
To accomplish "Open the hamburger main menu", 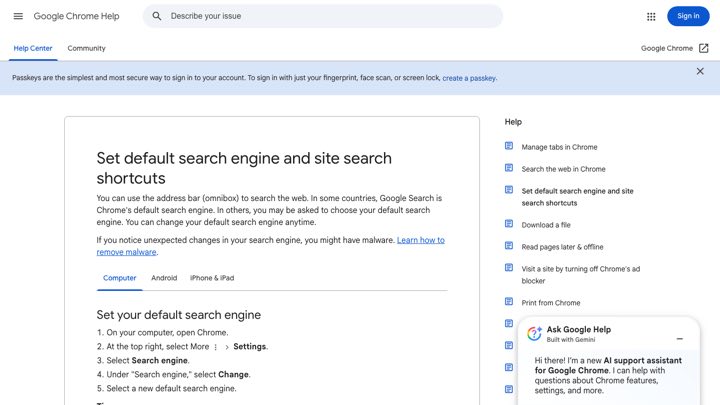I will click(18, 16).
